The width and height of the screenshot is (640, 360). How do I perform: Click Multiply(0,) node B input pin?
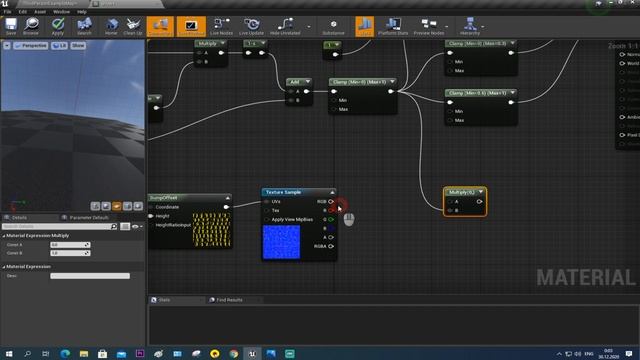450,210
